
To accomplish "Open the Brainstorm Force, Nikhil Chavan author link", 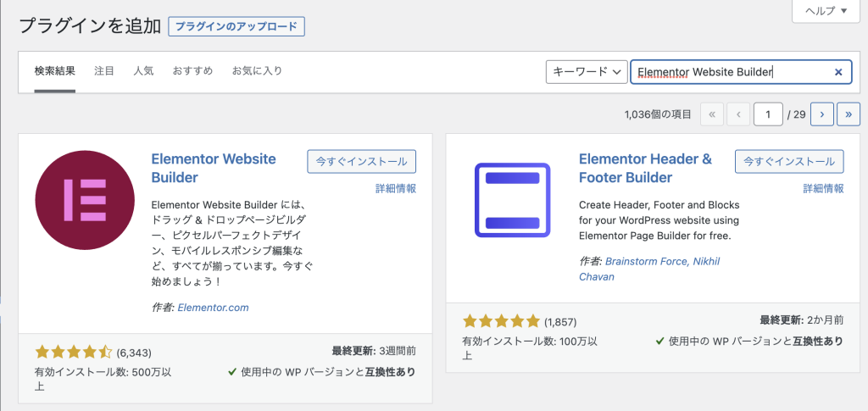I will (x=649, y=269).
